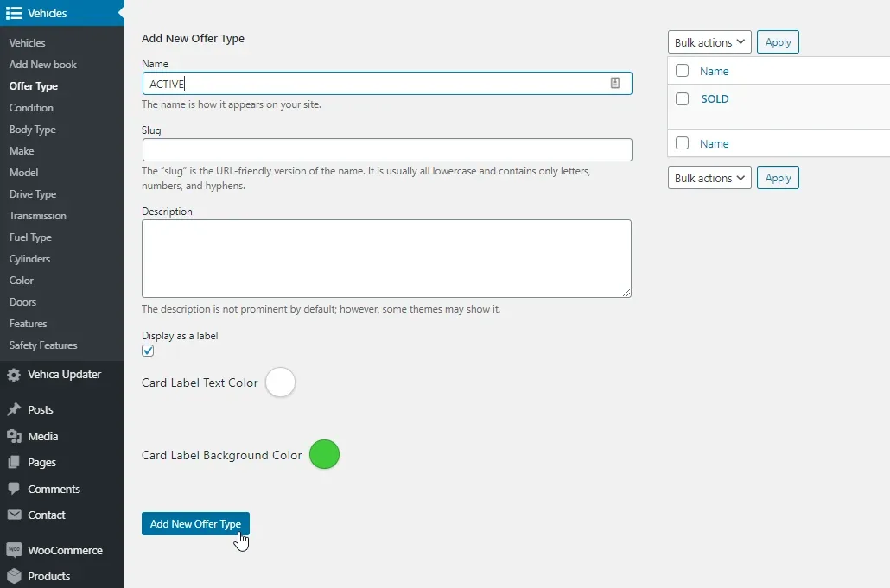This screenshot has height=588, width=890.
Task: Check the select-all box in table footer
Action: click(683, 142)
